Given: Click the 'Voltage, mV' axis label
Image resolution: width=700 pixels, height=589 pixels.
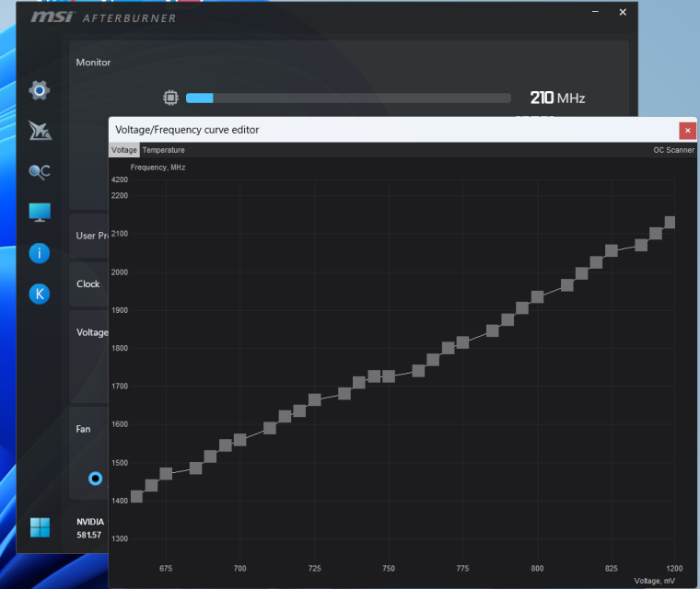Looking at the screenshot, I should click(x=655, y=581).
